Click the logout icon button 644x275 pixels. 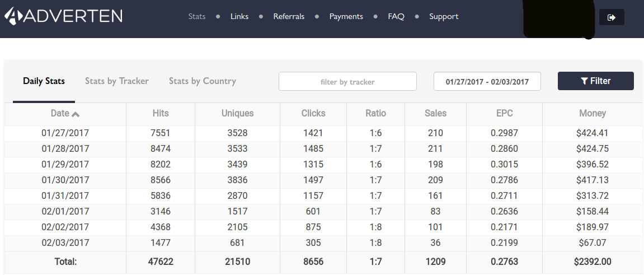coord(612,17)
